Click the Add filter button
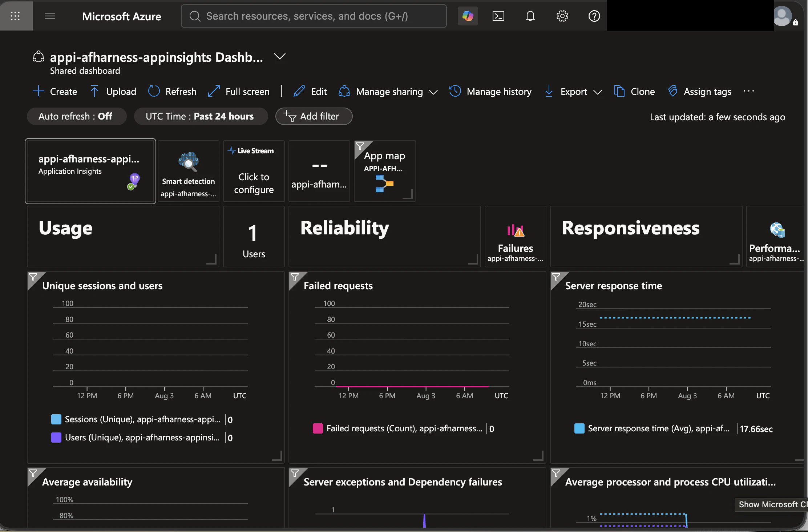The image size is (808, 532). pos(314,116)
